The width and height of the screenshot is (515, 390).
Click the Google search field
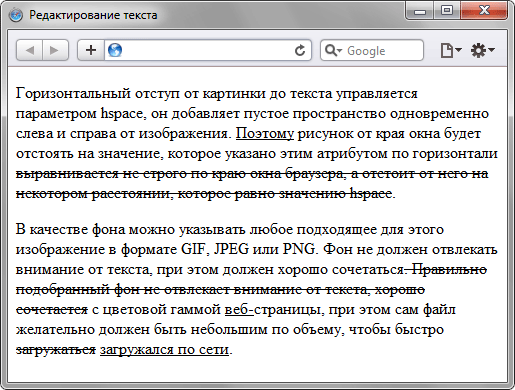[x=372, y=50]
